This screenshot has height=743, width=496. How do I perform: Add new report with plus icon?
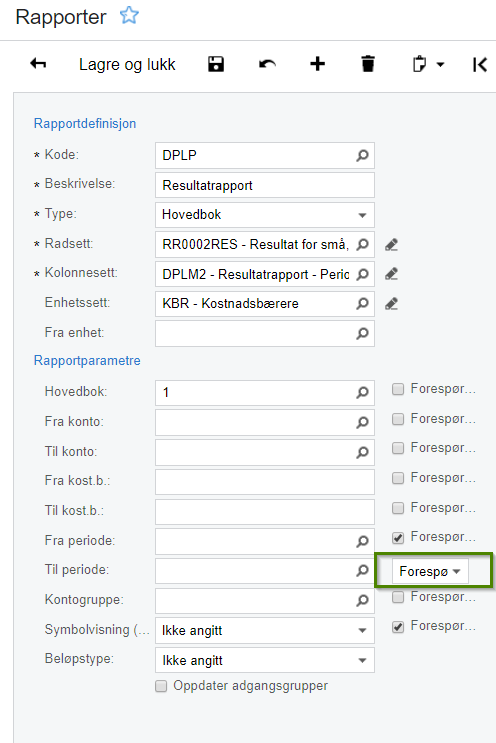317,64
